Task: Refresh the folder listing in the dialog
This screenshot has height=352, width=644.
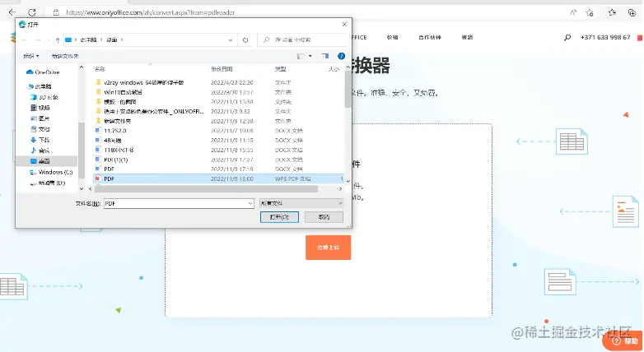Action: pos(245,39)
